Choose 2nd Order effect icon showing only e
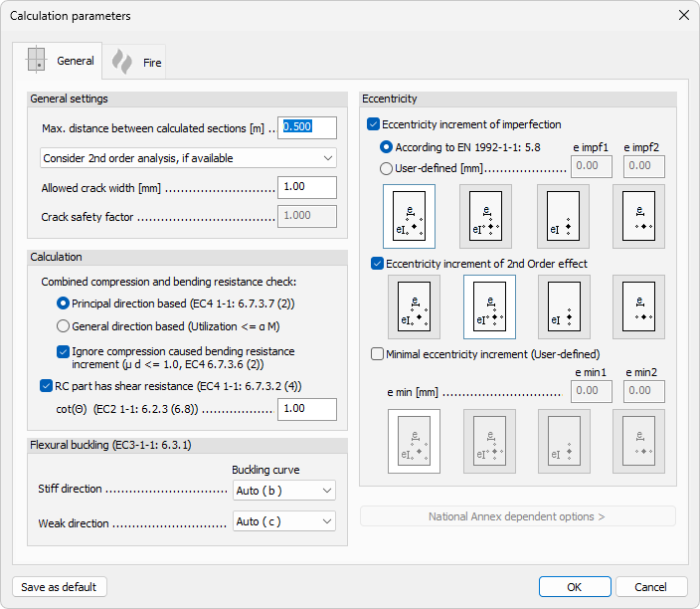 (x=638, y=306)
